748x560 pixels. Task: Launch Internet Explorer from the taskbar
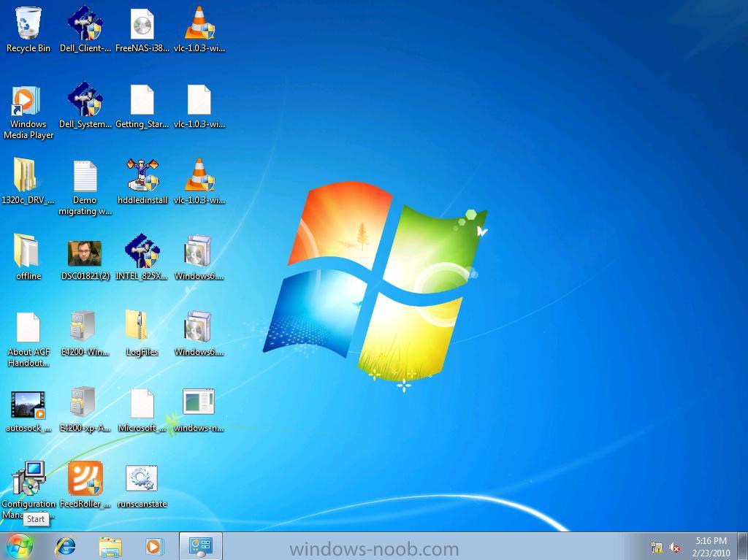65,546
